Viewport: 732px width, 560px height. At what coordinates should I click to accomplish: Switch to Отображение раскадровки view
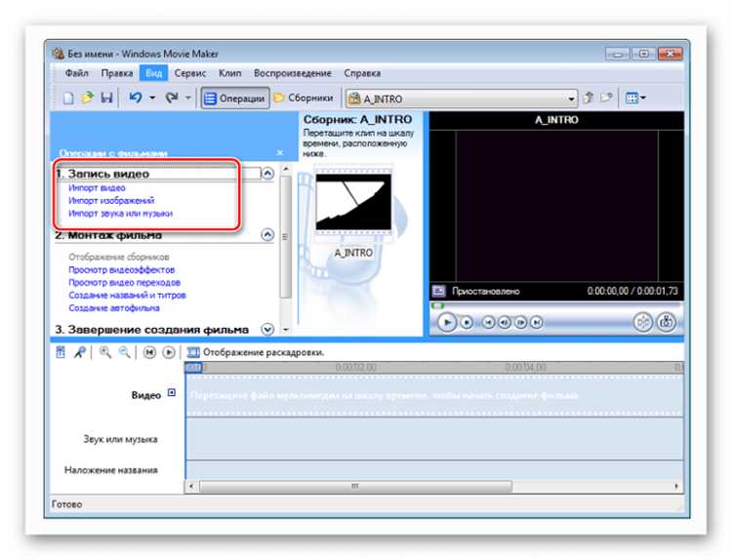[256, 352]
